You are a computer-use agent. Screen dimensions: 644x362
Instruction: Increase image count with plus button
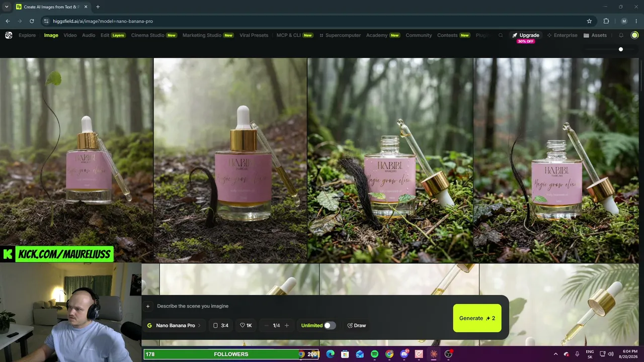coord(287,325)
